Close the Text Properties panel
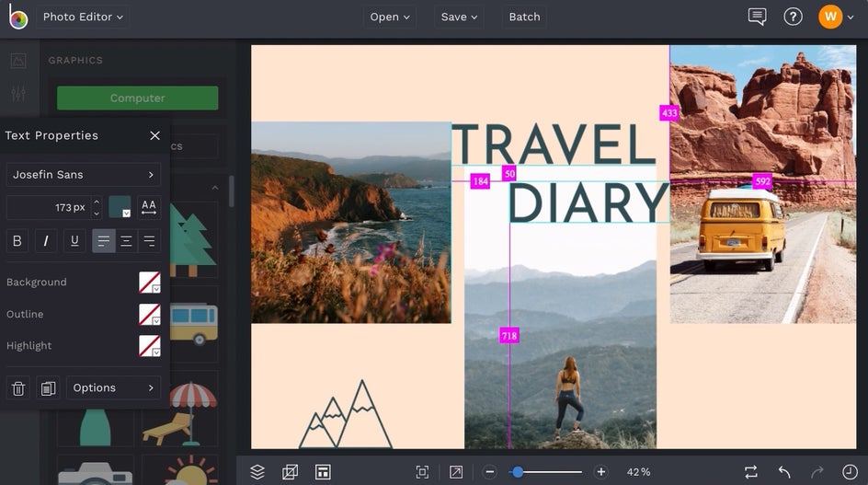Image resolution: width=868 pixels, height=485 pixels. point(155,135)
